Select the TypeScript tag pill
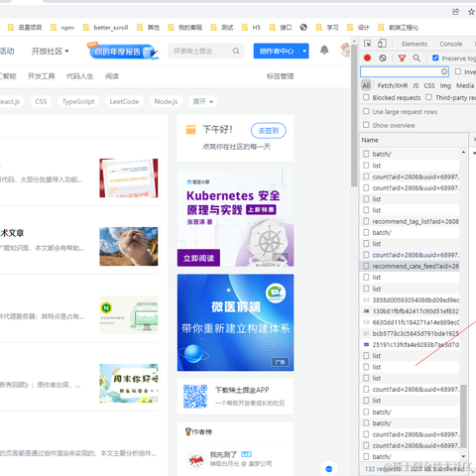Screen dimensions: 476x476 (x=78, y=101)
